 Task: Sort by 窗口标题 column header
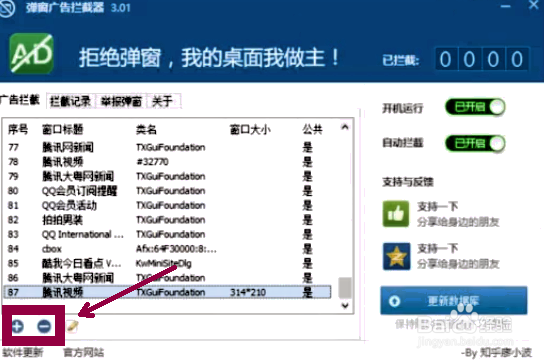(x=63, y=130)
